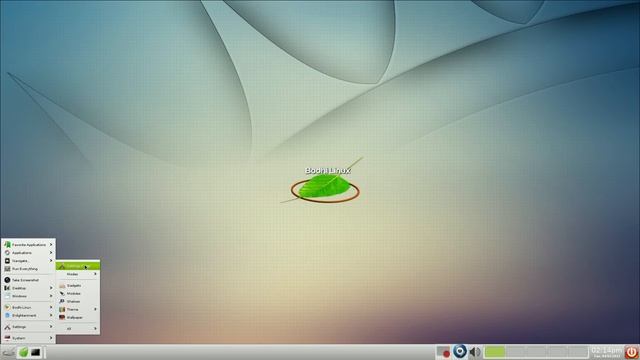Click the red power button
The width and height of the screenshot is (640, 360).
click(x=631, y=352)
